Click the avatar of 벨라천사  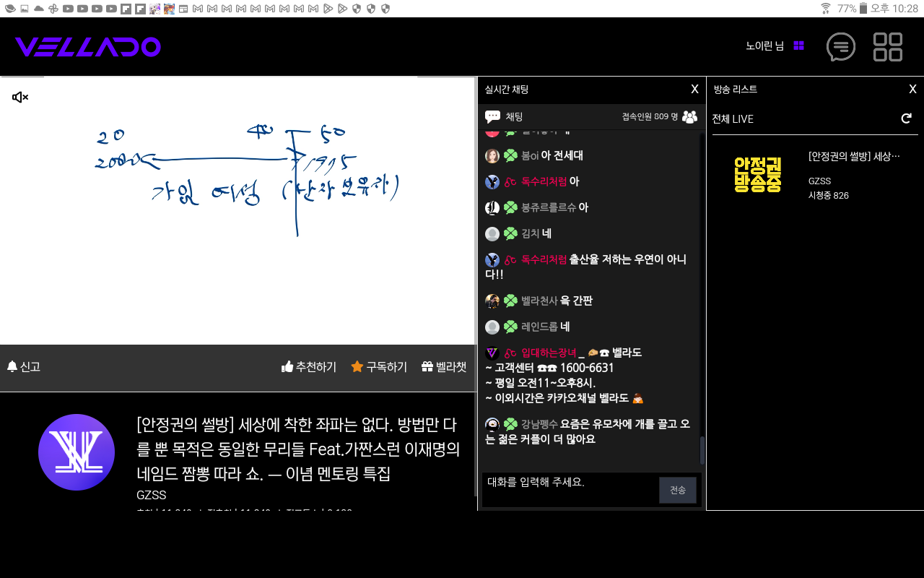tap(492, 301)
